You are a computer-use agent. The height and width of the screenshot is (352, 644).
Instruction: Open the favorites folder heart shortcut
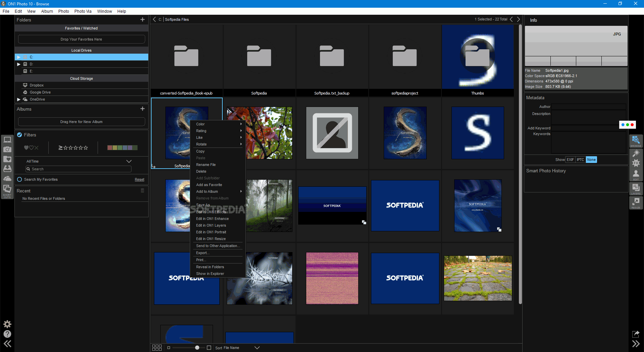(x=7, y=159)
